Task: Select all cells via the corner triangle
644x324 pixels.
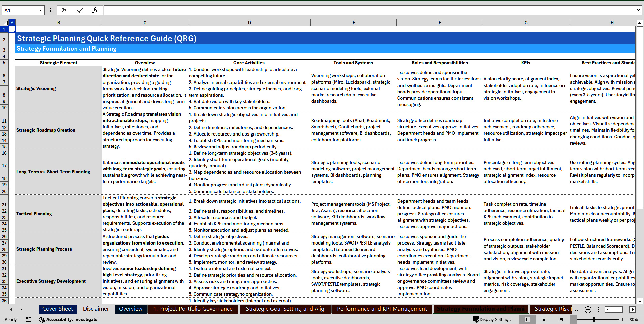Action: [5, 22]
